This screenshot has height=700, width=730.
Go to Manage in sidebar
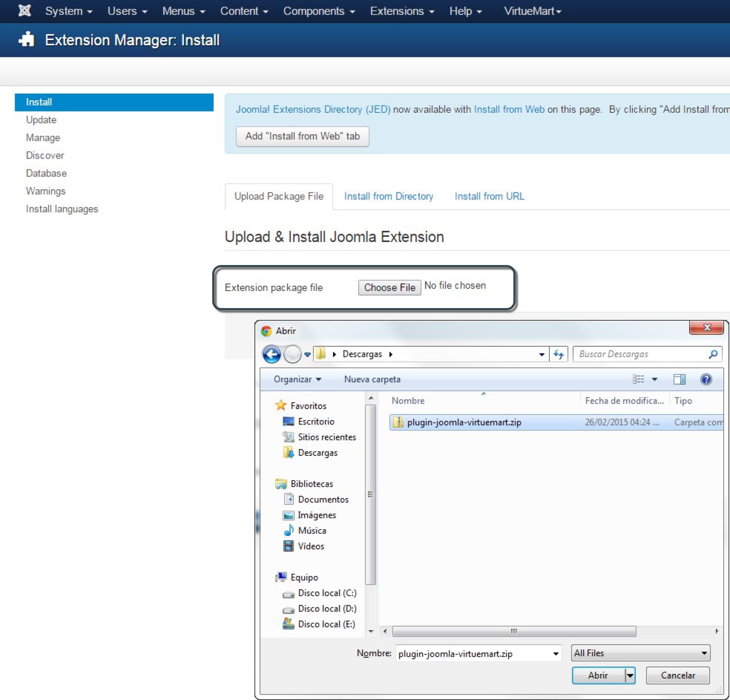coord(43,138)
